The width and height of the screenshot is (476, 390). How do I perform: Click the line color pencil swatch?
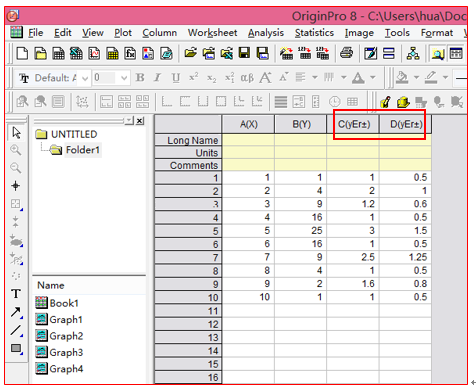tap(431, 78)
